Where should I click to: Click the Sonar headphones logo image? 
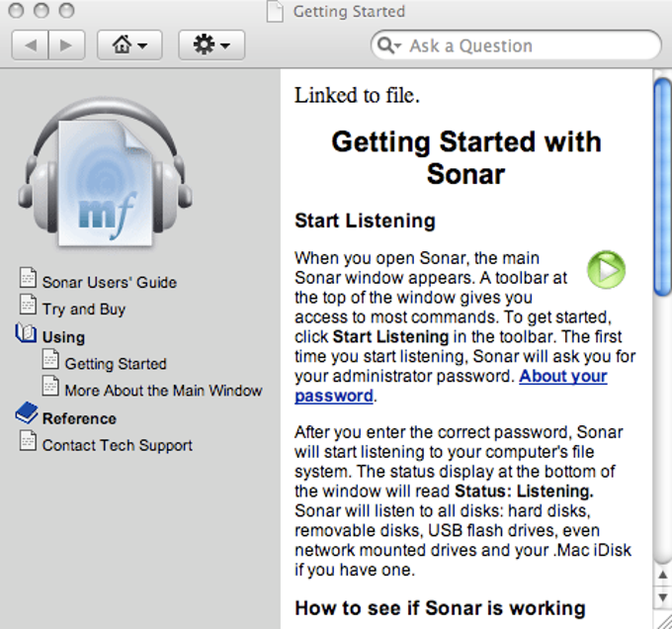105,173
